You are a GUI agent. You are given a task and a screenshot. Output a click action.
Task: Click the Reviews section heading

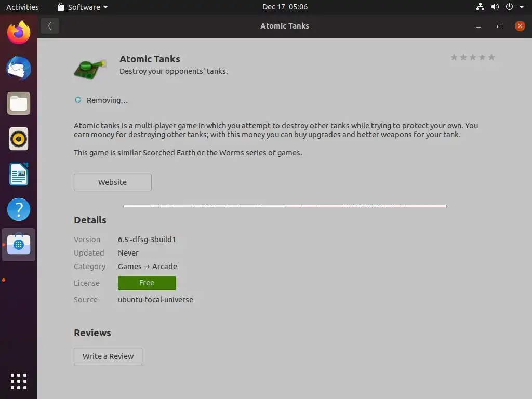(x=92, y=333)
